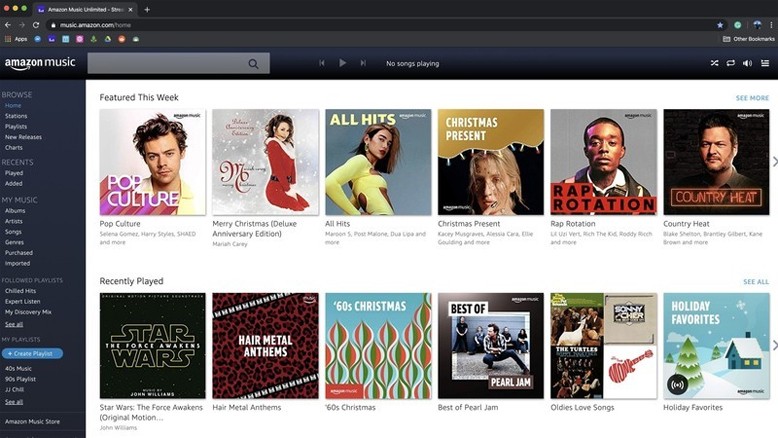Image resolution: width=778 pixels, height=438 pixels.
Task: Open Added under Recents
Action: click(x=13, y=183)
